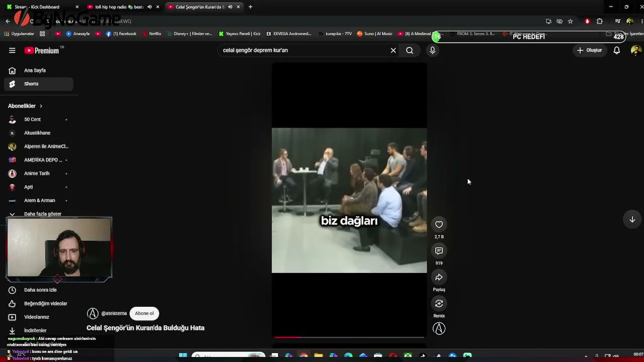Bookmark this page with the star icon
This screenshot has width=644, height=362.
[x=571, y=21]
